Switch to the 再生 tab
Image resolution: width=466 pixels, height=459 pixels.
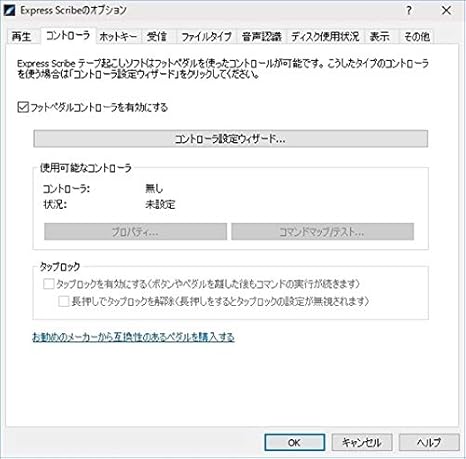click(21, 36)
